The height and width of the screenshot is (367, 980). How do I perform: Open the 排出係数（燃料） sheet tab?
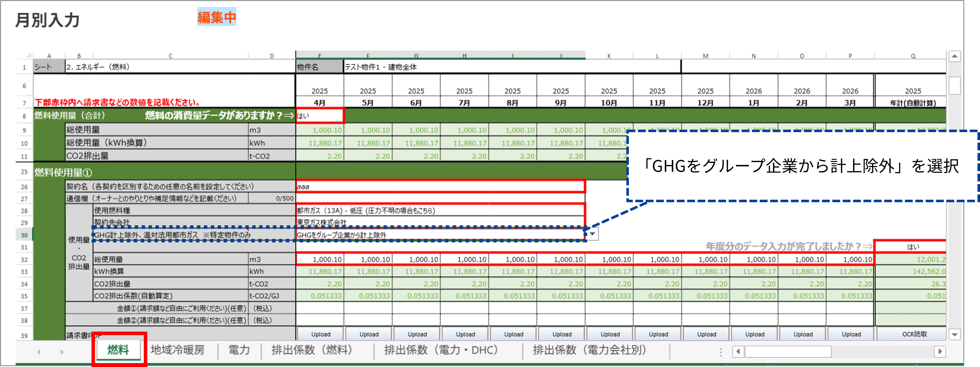click(x=312, y=350)
